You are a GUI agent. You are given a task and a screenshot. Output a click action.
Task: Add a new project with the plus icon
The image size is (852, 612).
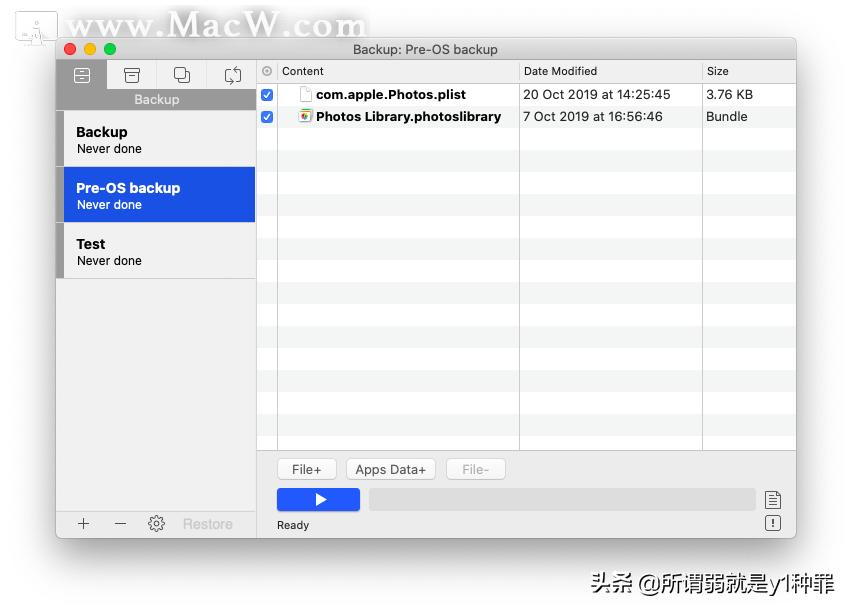point(83,523)
